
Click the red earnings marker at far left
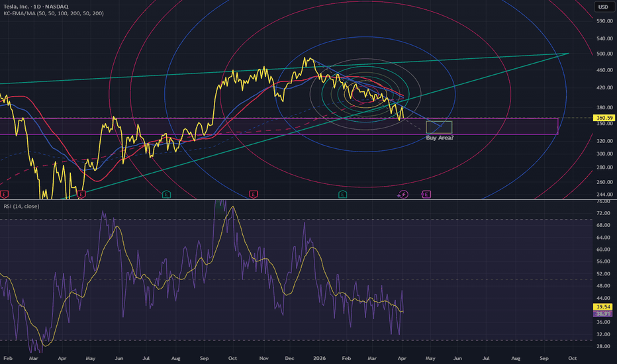(x=5, y=195)
